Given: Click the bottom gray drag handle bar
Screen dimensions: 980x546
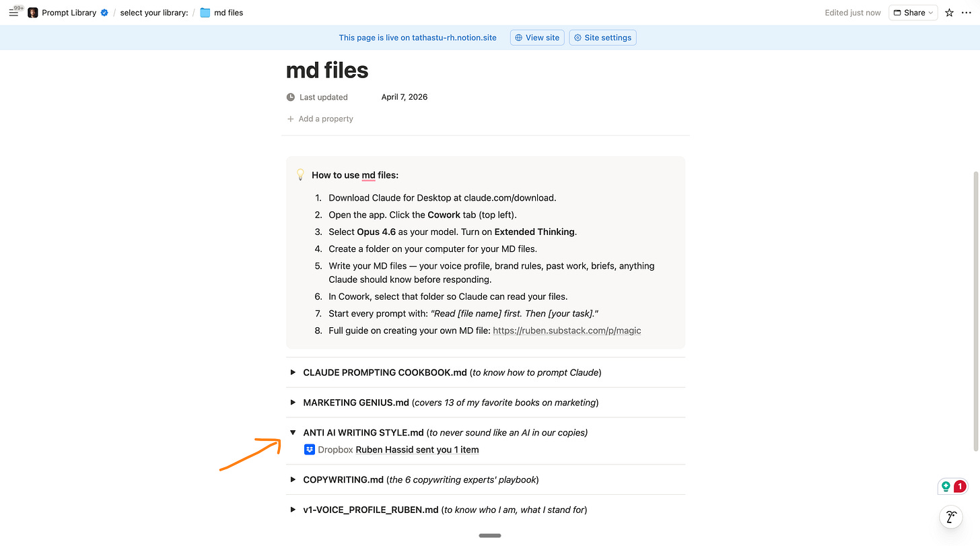Looking at the screenshot, I should tap(490, 536).
